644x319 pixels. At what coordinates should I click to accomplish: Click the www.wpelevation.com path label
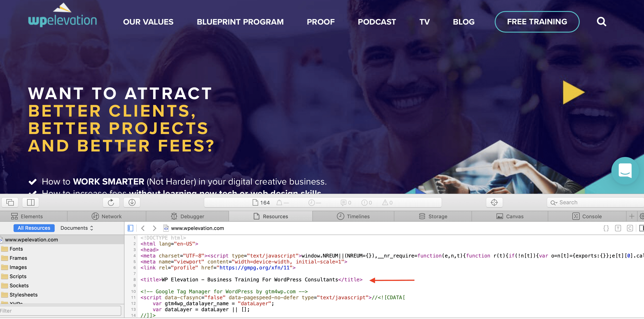pos(197,228)
